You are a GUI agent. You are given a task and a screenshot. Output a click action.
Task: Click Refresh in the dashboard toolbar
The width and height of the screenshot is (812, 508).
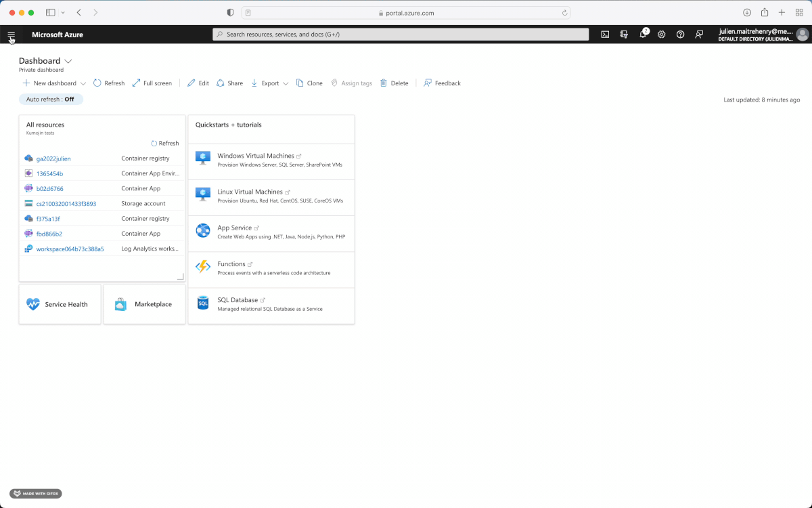click(109, 83)
